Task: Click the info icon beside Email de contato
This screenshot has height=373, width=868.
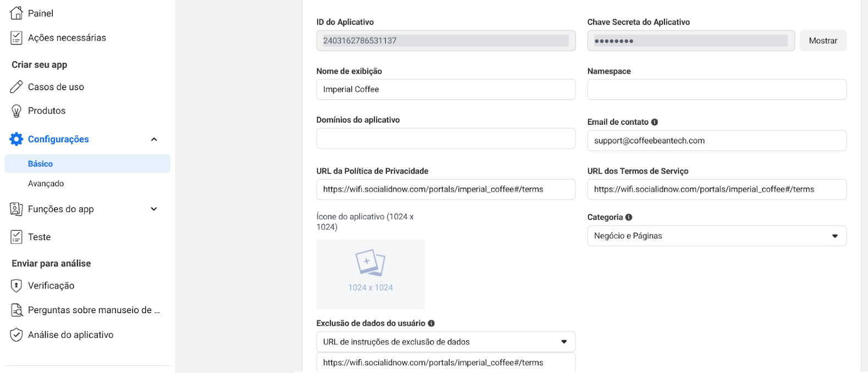Action: coord(654,122)
